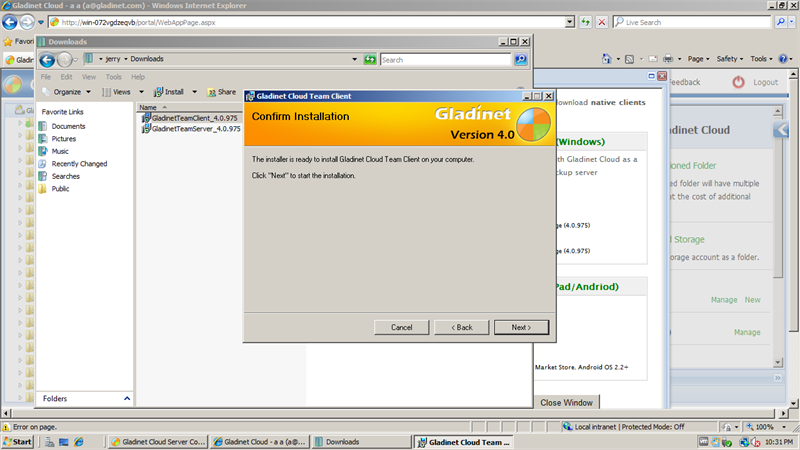Image resolution: width=800 pixels, height=450 pixels.
Task: Open View menu in Downloads window
Action: click(x=89, y=77)
